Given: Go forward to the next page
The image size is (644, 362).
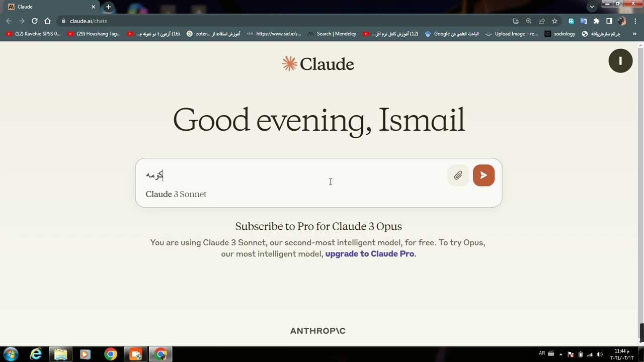Looking at the screenshot, I should [22, 21].
